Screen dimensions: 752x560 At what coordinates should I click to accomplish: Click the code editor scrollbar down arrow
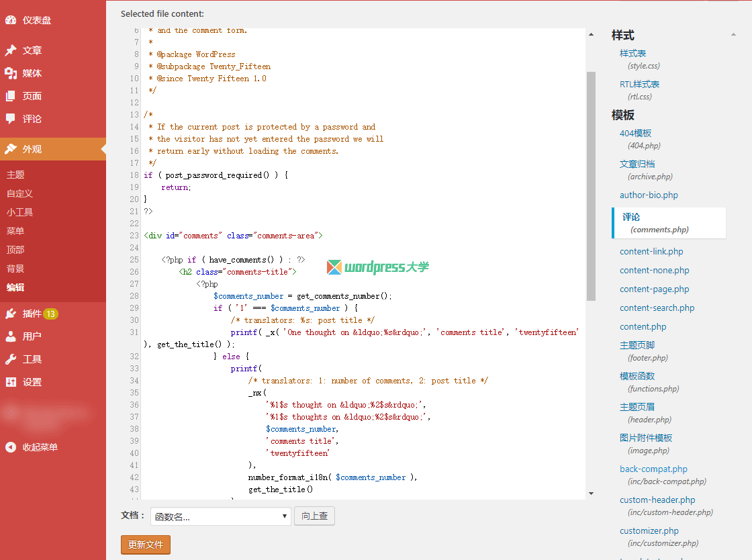click(x=591, y=494)
